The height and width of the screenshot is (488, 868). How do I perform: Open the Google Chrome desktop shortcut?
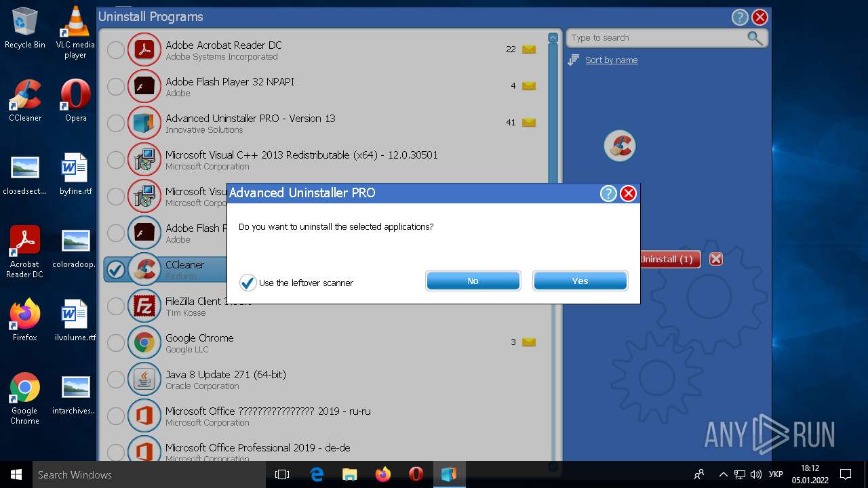coord(25,399)
